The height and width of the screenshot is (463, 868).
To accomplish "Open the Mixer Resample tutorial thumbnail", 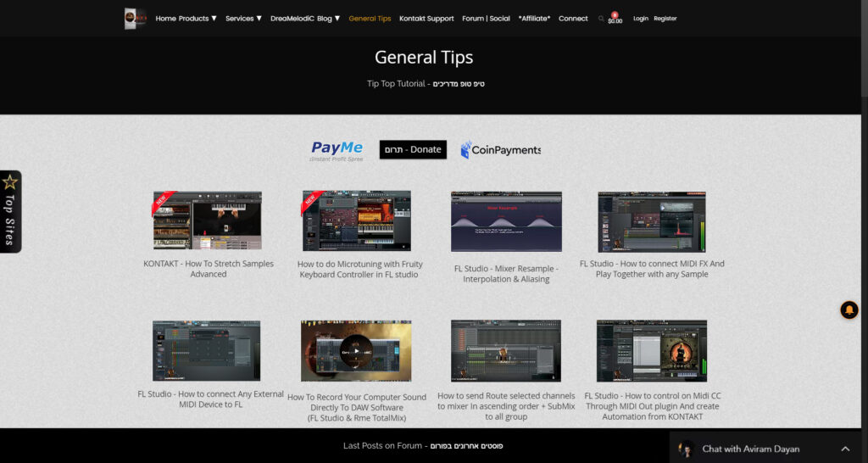I will tap(506, 221).
